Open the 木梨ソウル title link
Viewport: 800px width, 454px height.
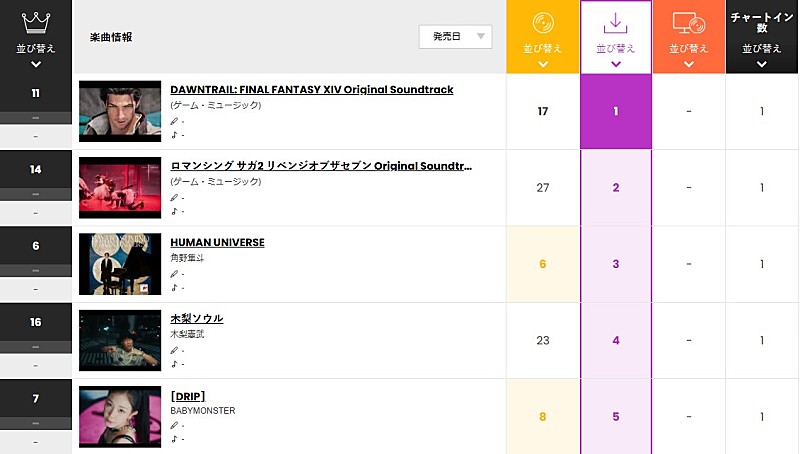click(x=197, y=318)
